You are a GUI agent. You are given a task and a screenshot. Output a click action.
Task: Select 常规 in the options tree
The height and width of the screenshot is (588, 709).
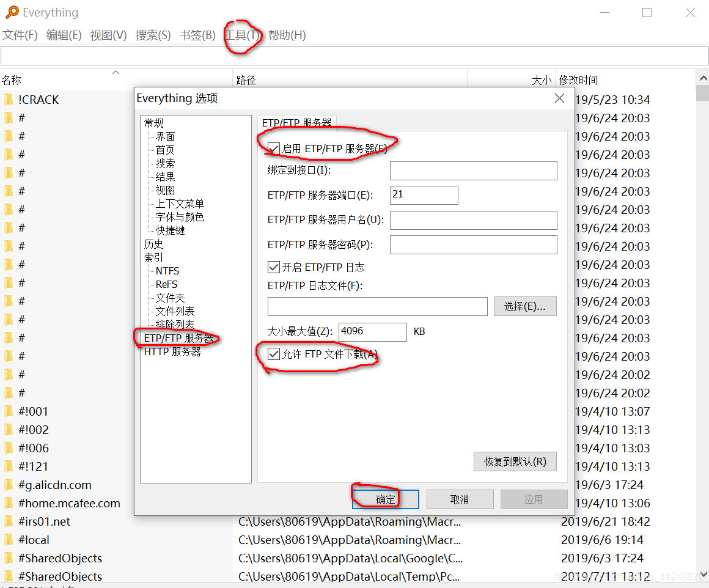154,123
